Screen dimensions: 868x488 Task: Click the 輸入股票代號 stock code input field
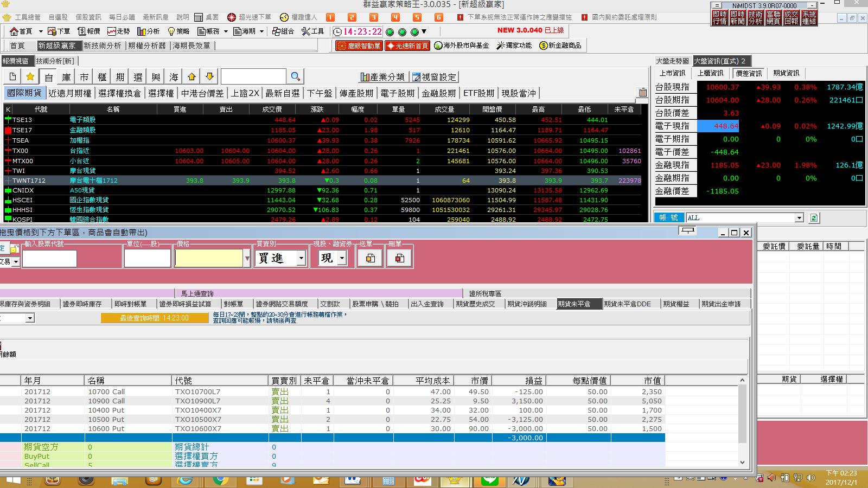coord(49,259)
